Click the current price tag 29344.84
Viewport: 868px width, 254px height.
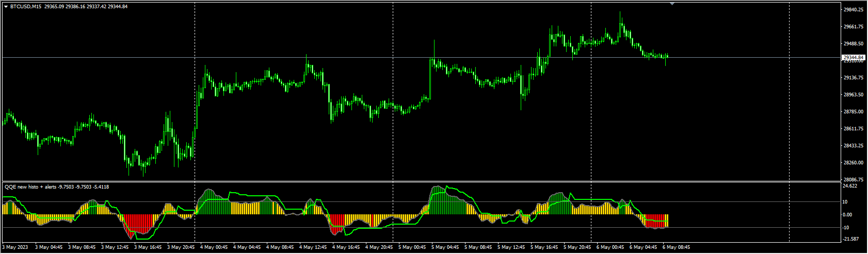pyautogui.click(x=854, y=57)
